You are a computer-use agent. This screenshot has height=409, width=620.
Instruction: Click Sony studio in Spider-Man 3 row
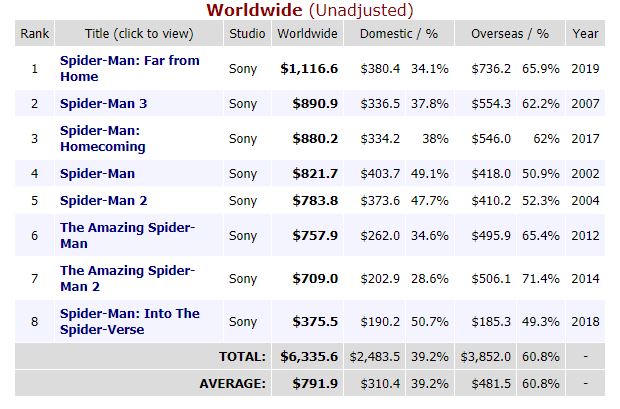[x=242, y=103]
